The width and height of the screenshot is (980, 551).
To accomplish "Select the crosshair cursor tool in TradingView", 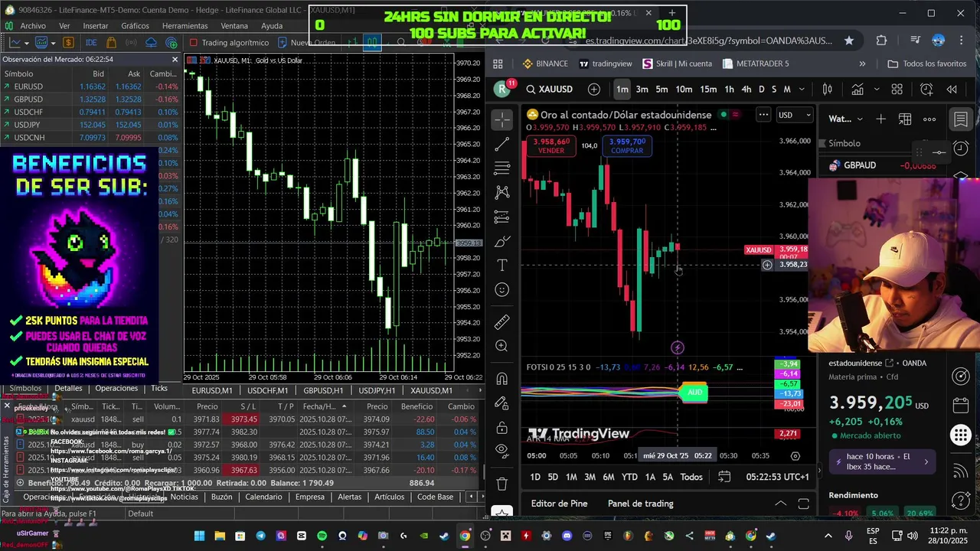I will click(x=502, y=119).
